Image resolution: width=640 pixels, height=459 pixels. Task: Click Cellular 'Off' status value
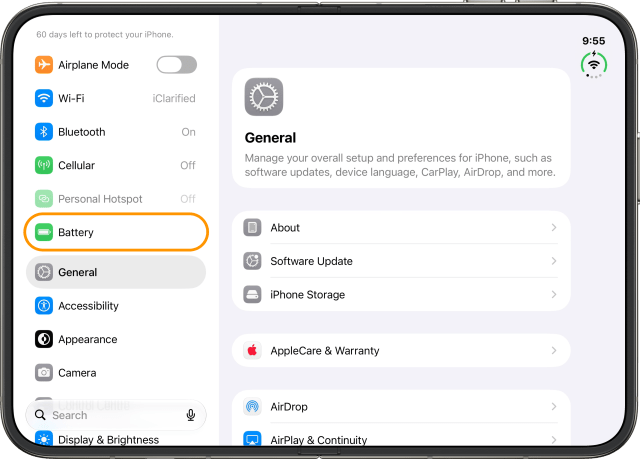[x=188, y=165]
